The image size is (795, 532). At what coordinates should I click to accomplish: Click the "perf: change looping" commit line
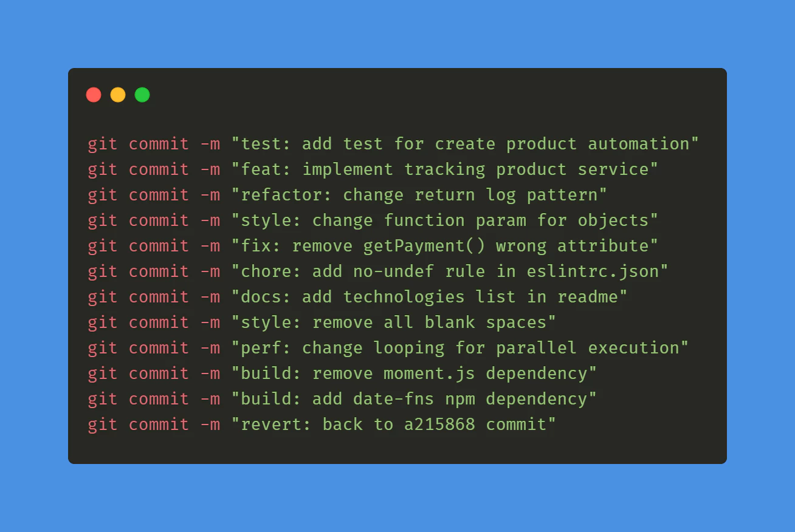459,348
